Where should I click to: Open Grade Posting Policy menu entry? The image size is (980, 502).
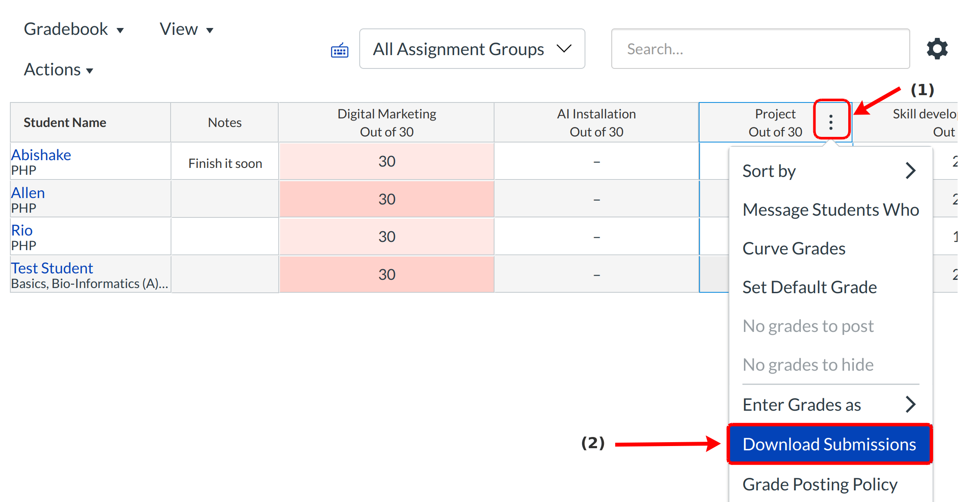(x=819, y=484)
